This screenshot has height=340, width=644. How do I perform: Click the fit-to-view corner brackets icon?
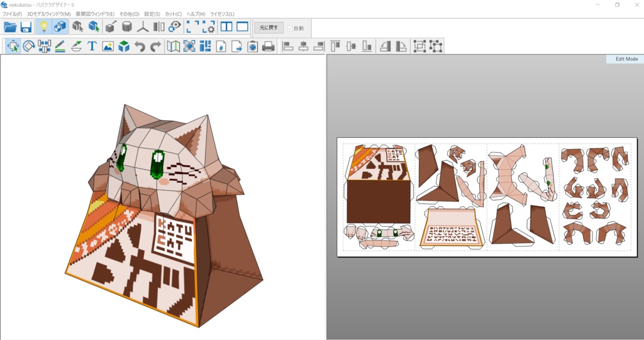point(192,27)
